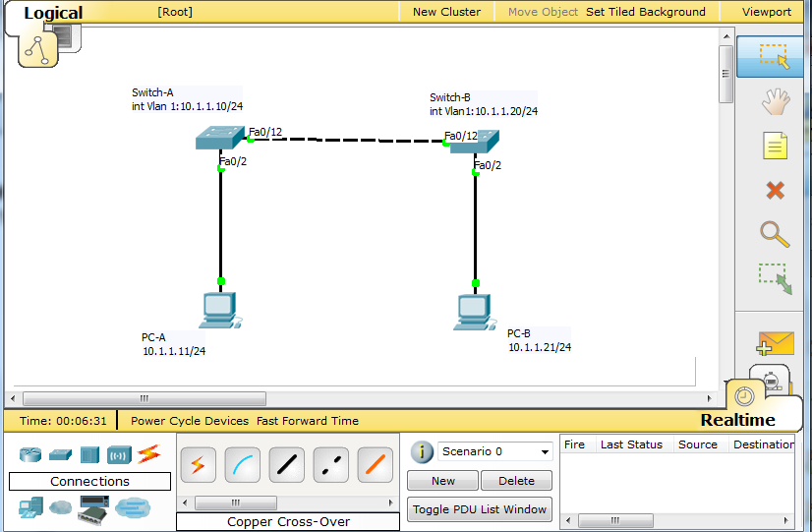Click the workspace horizontal scrollbar thumb

tap(145, 398)
